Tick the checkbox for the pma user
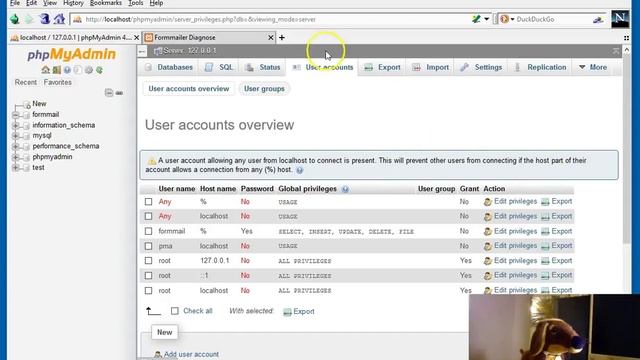This screenshot has width=640, height=360. (x=149, y=246)
